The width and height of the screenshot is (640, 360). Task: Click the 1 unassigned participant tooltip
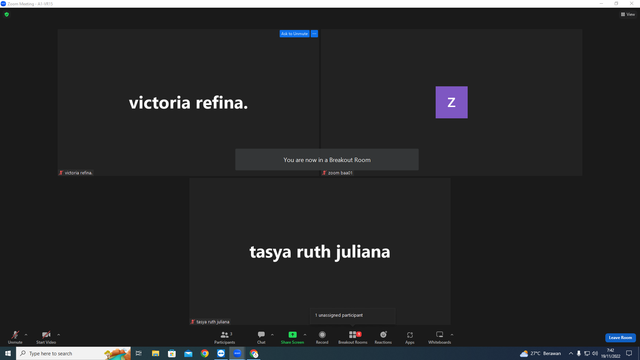coord(352,316)
